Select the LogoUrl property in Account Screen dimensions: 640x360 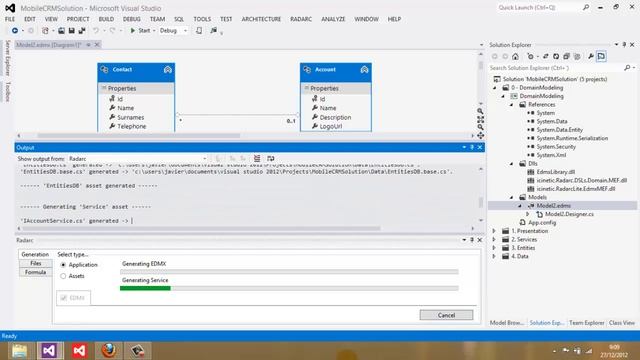click(331, 127)
